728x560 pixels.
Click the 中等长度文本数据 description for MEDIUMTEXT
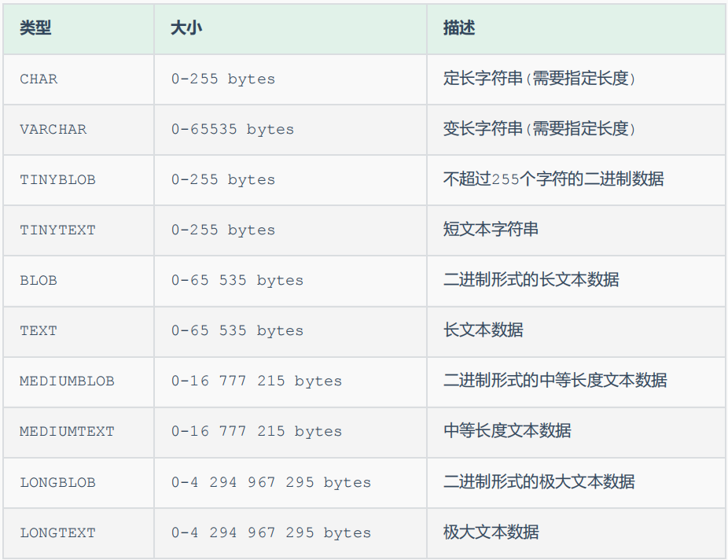[x=507, y=432]
